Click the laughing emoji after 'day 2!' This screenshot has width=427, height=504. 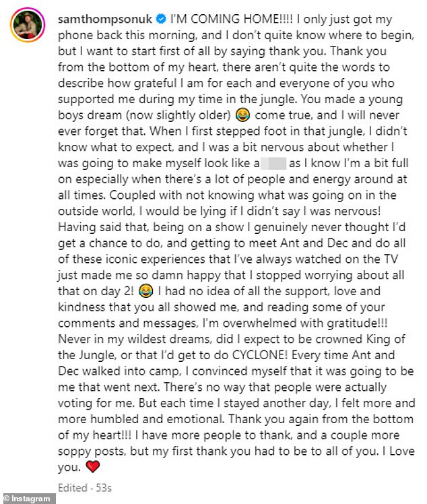145,291
